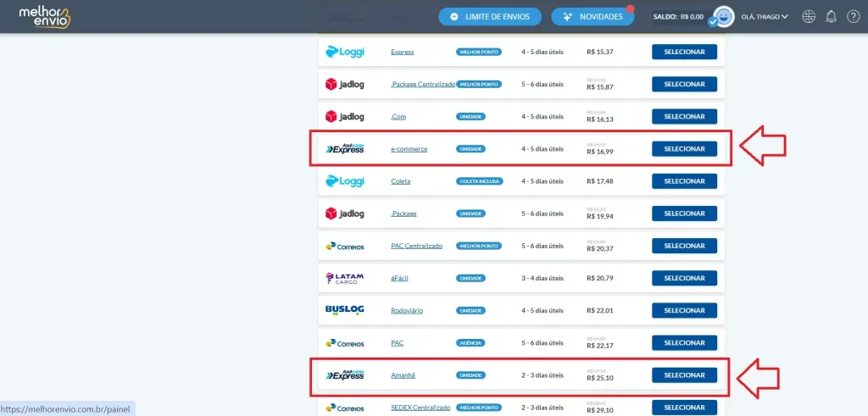Select the Buslog Rodoviário R$ 22,01 option

pyautogui.click(x=684, y=310)
